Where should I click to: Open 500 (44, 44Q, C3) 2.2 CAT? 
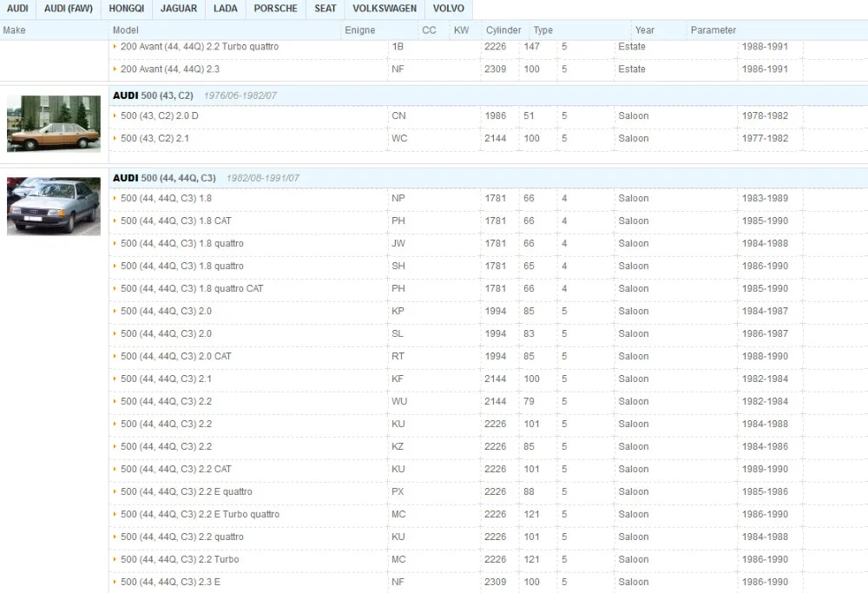176,469
